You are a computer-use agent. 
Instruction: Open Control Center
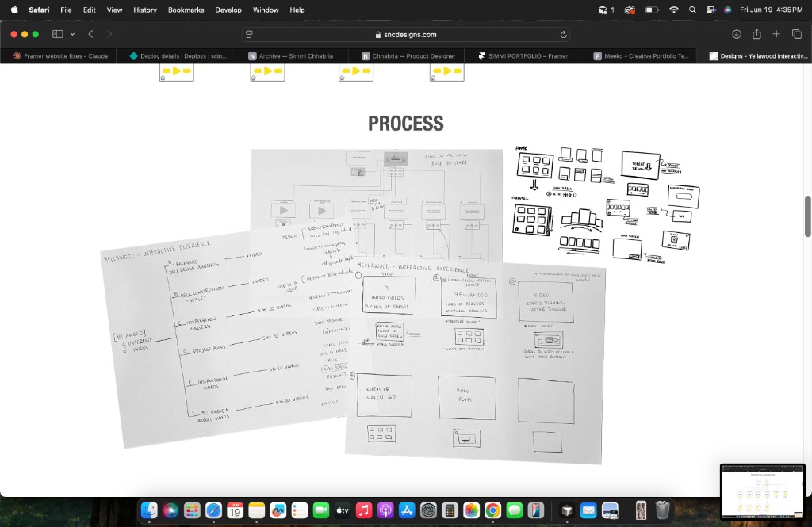click(x=711, y=10)
